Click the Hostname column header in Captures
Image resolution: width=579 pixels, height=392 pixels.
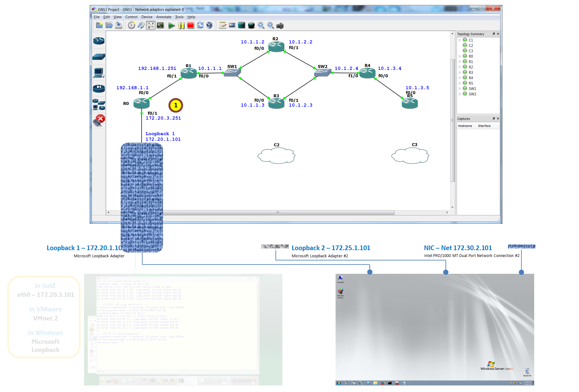coord(465,126)
